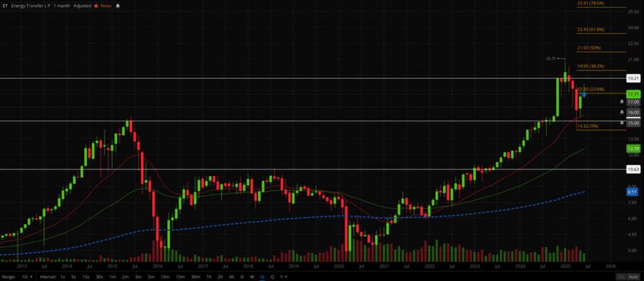The width and height of the screenshot is (644, 281).
Task: Click the blue marker on the latest candle
Action: click(x=584, y=95)
